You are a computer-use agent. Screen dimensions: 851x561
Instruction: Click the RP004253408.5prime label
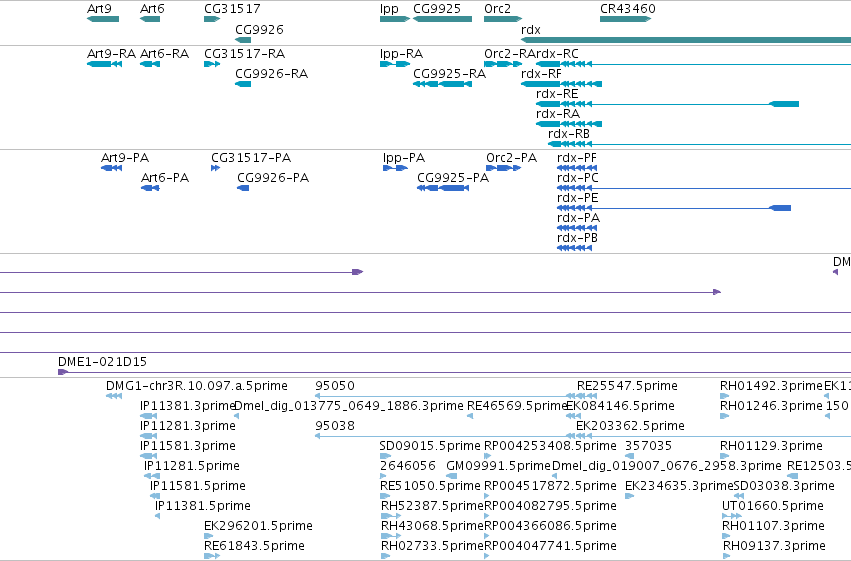click(550, 446)
